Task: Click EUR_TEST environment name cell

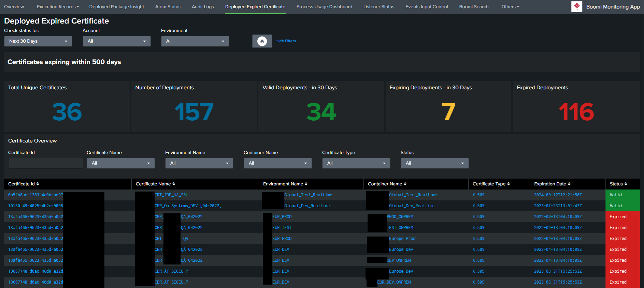Action: tap(282, 228)
